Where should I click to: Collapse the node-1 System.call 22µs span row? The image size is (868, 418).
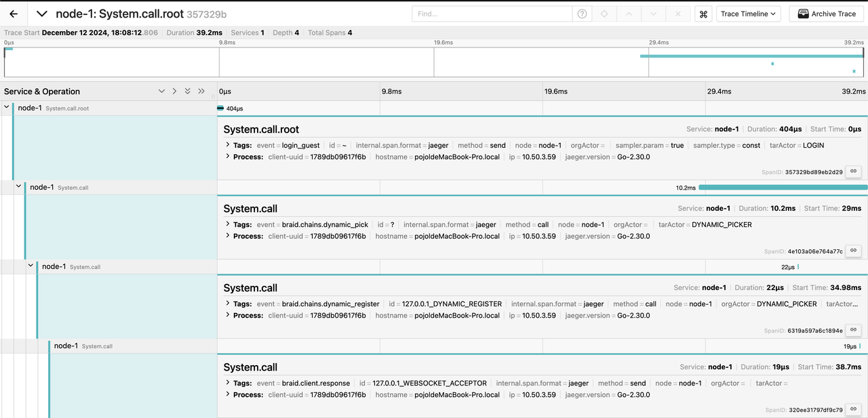pyautogui.click(x=31, y=266)
